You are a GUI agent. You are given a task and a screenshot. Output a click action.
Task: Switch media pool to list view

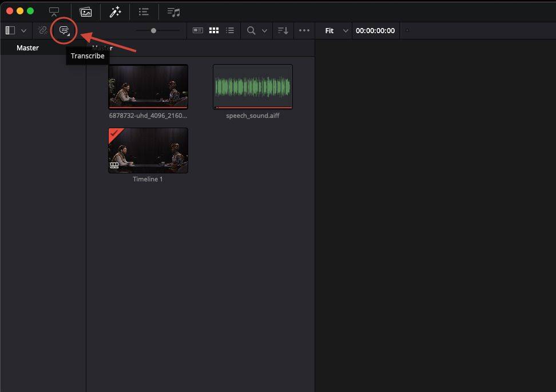point(229,30)
